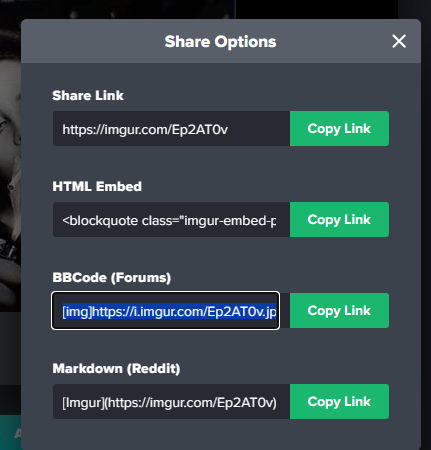This screenshot has width=431, height=450.
Task: Focus the Markdown Reddit text field
Action: tap(171, 401)
